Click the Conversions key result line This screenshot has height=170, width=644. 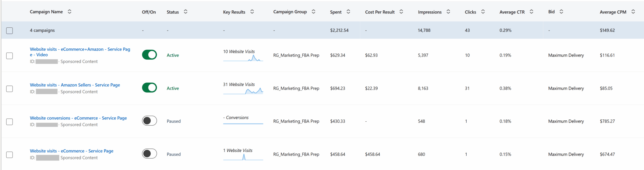pyautogui.click(x=243, y=123)
